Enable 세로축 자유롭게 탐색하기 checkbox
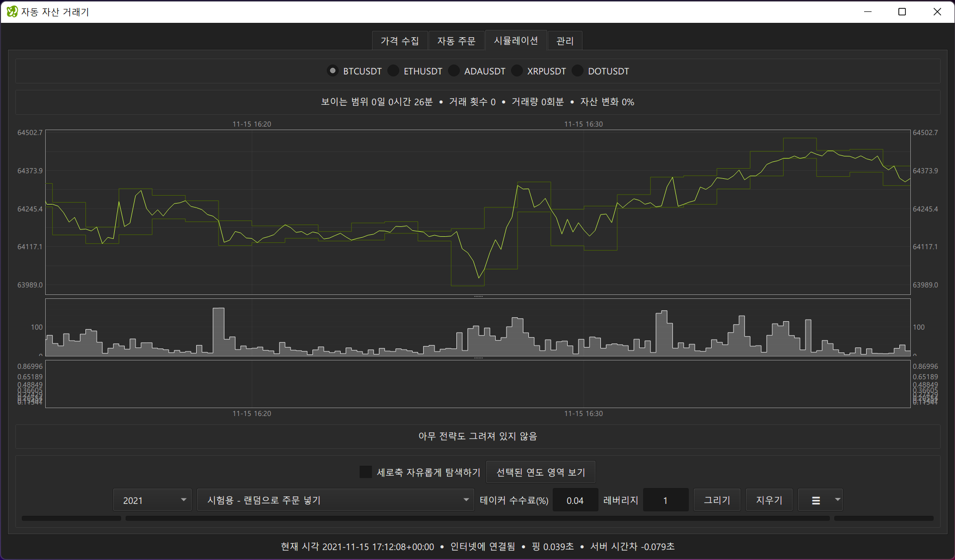Image resolution: width=955 pixels, height=560 pixels. [366, 472]
